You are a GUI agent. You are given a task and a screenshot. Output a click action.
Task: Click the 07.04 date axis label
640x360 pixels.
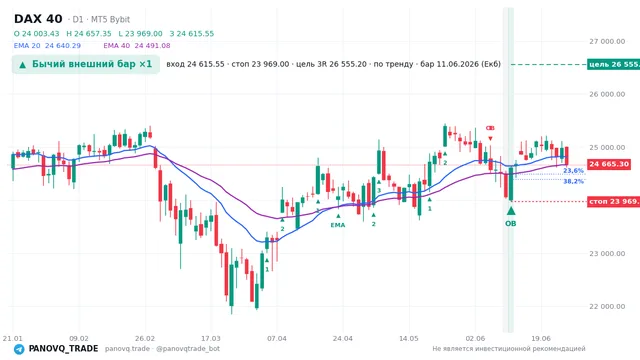point(277,338)
